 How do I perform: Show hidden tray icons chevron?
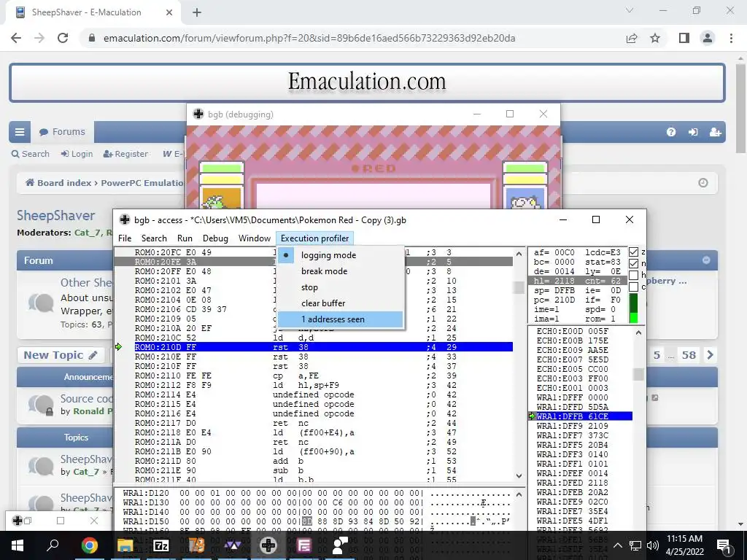617,545
